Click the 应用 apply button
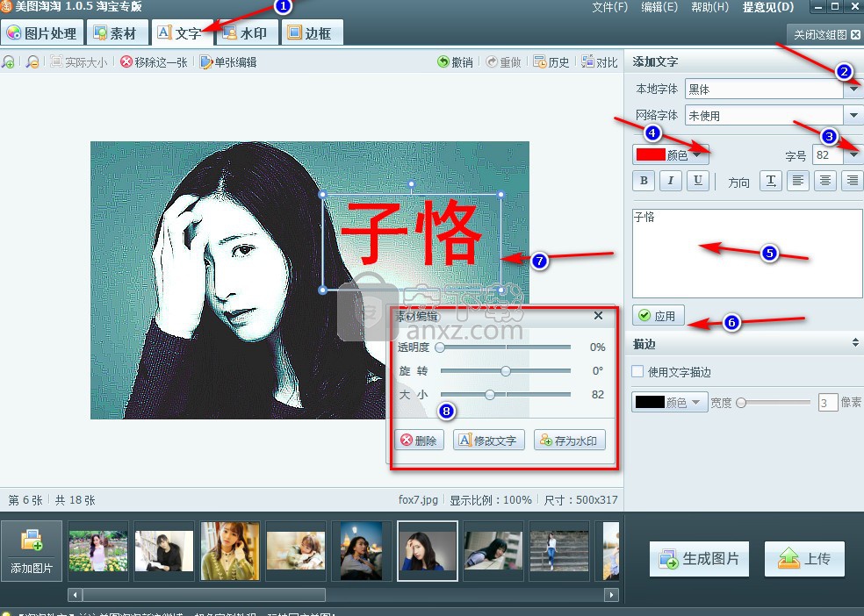 click(x=658, y=315)
